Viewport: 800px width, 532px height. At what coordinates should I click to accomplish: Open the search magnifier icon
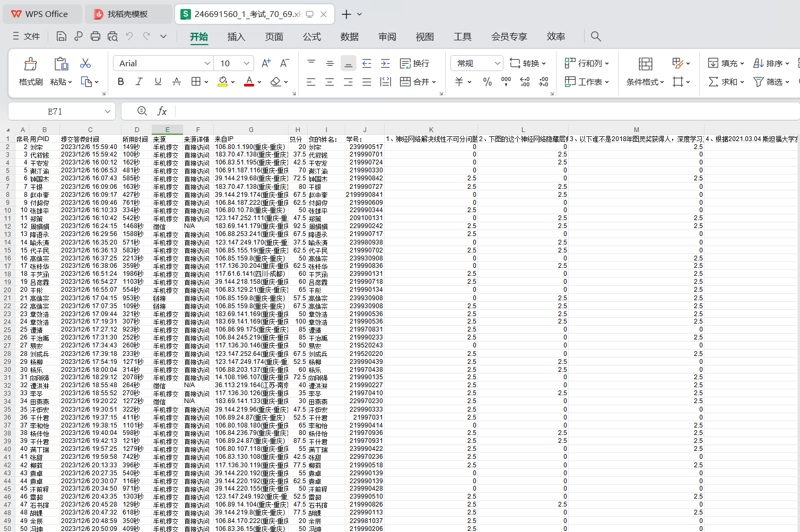click(x=596, y=36)
